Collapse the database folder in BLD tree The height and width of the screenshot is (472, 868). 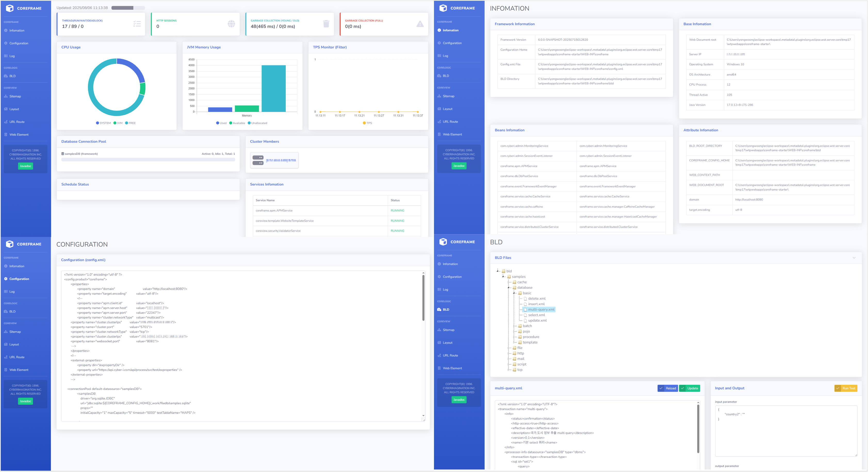(509, 288)
